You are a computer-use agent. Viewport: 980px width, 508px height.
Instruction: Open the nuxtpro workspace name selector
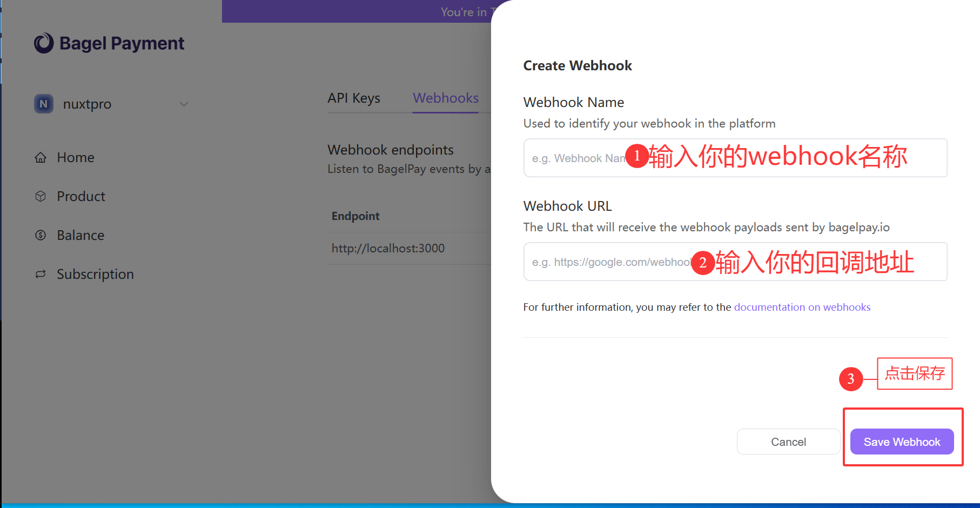pos(87,104)
